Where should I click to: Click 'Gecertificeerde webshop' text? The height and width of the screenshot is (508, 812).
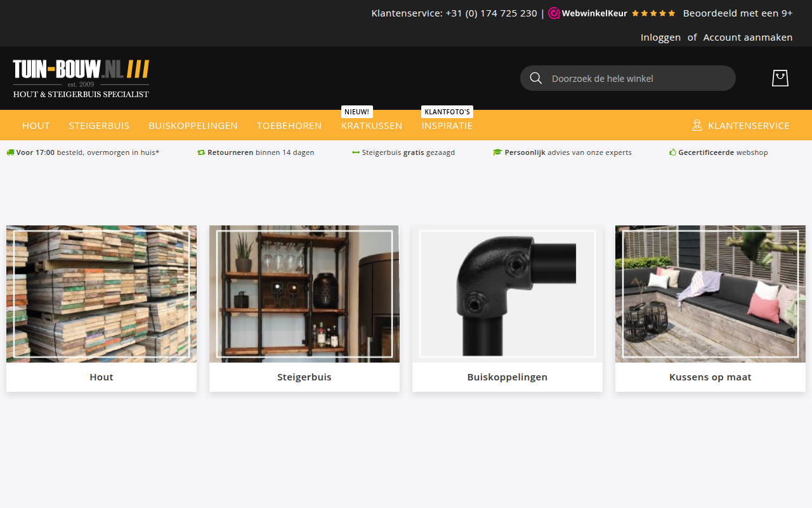click(x=723, y=152)
